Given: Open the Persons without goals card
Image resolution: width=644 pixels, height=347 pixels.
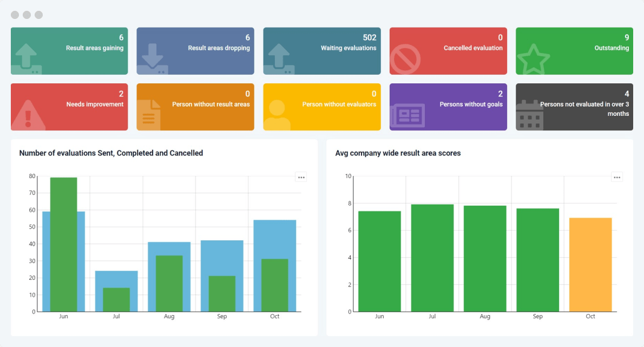Looking at the screenshot, I should pyautogui.click(x=448, y=107).
